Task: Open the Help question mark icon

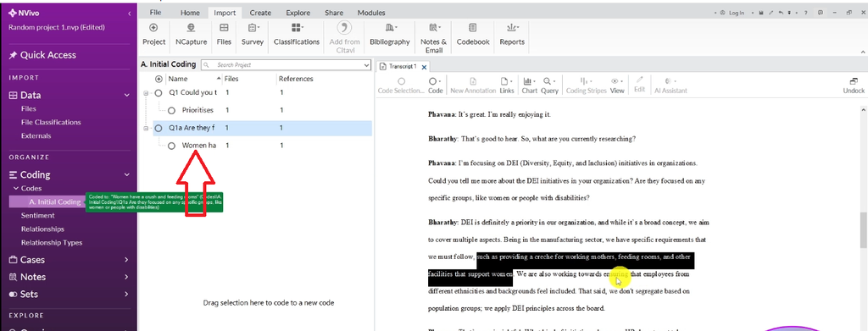Action: tap(805, 13)
